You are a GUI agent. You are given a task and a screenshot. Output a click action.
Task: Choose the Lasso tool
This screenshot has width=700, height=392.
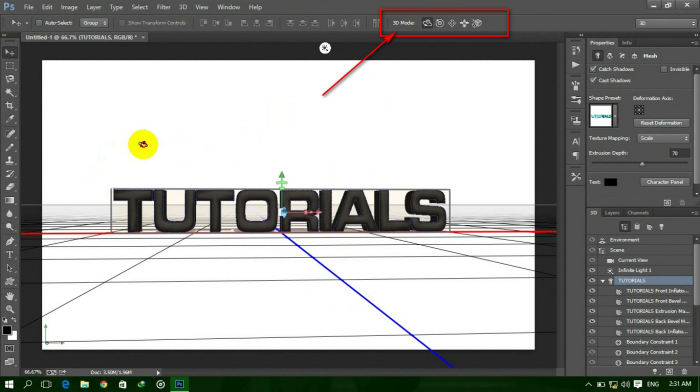[x=9, y=79]
